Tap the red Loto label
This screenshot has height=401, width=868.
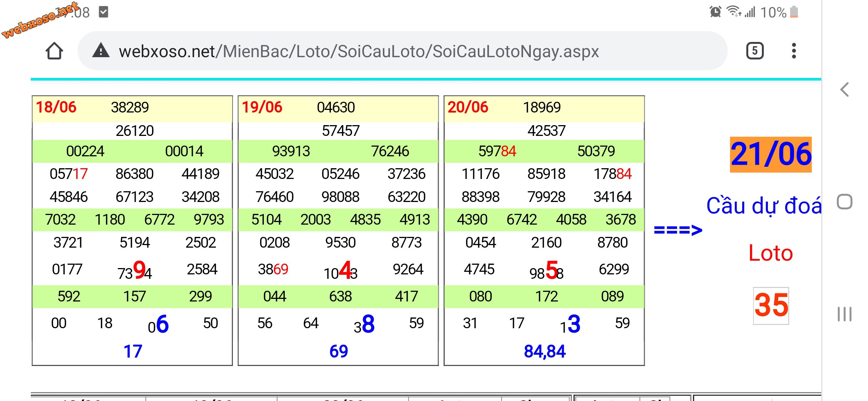pos(770,253)
